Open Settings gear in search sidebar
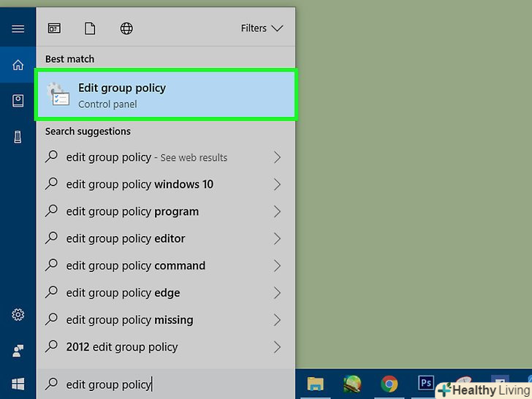 (x=18, y=315)
